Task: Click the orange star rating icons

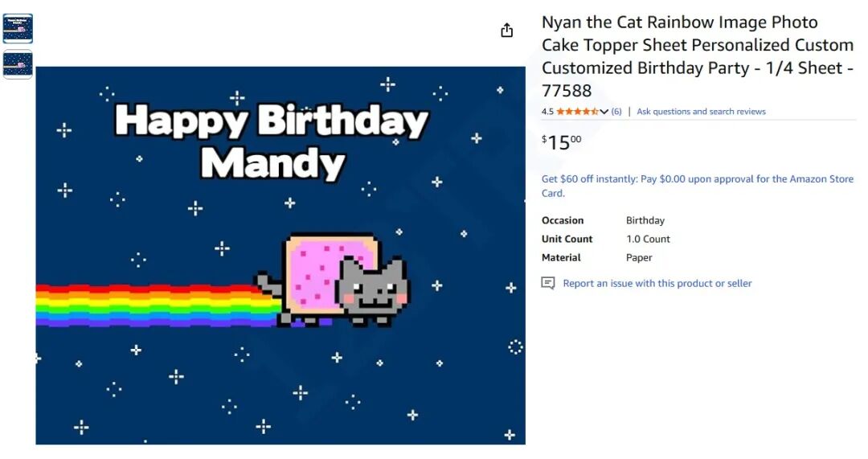Action: click(x=577, y=112)
